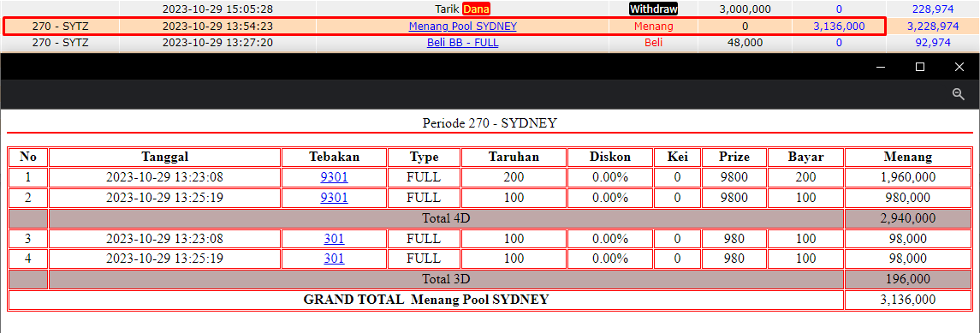Open 9301 link in row 1
Image resolution: width=980 pixels, height=333 pixels.
[x=335, y=177]
